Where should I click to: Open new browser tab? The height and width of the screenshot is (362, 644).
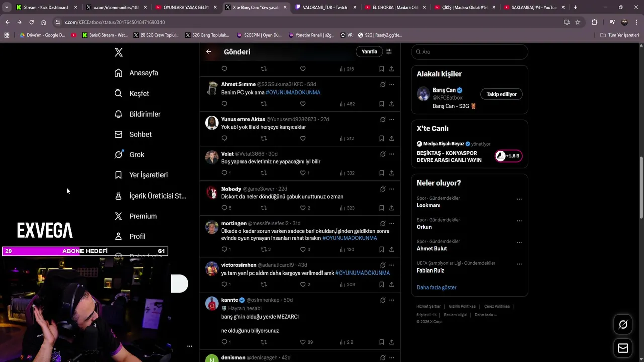coord(575,7)
